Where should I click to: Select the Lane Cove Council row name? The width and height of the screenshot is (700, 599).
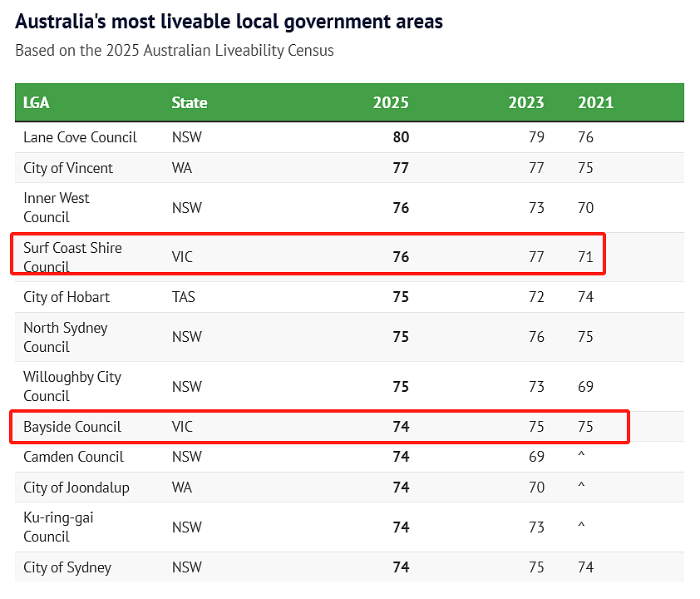(x=80, y=137)
